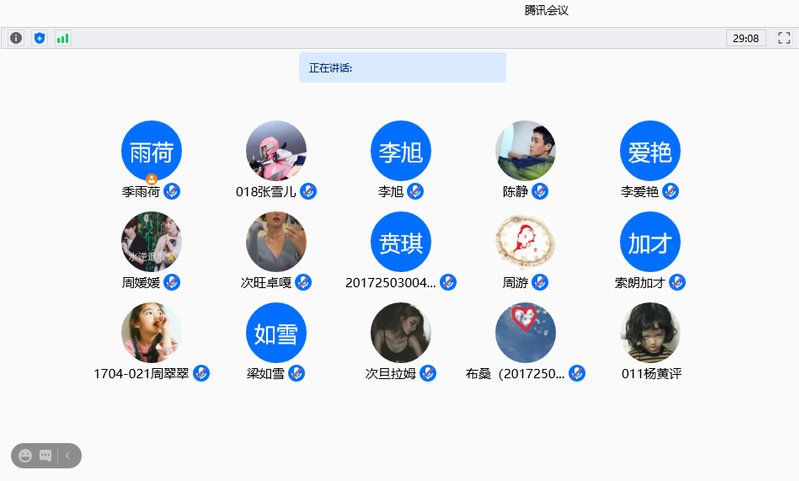Open the meeting info icon
The height and width of the screenshot is (481, 799).
click(16, 38)
